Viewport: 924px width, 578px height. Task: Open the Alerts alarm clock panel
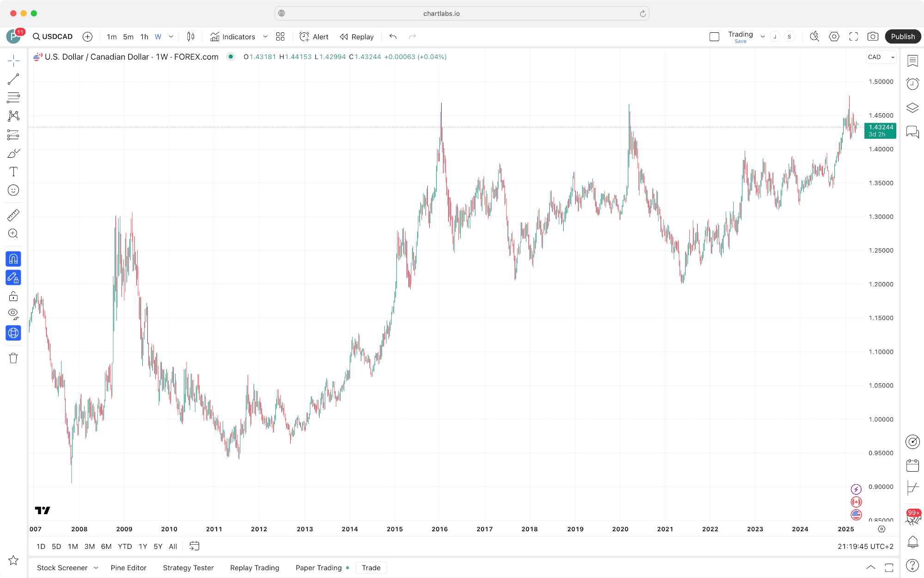pyautogui.click(x=912, y=84)
